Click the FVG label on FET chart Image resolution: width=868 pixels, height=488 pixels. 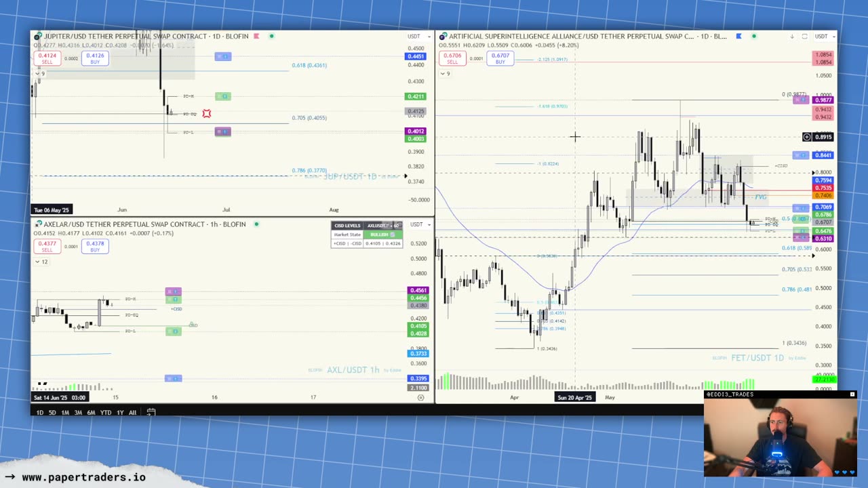pos(760,197)
